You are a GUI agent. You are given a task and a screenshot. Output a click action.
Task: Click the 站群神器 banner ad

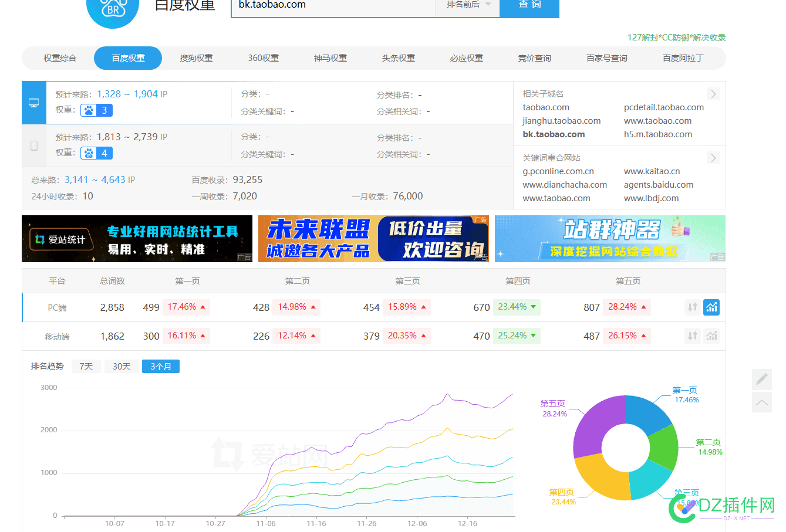610,239
